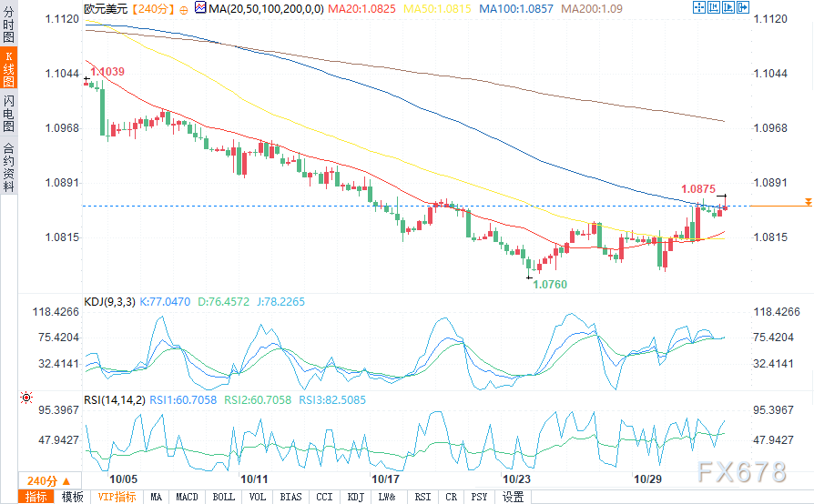Click the orange double-arrow price marker on the right axis
Viewport: 814px width, 504px height.
click(809, 202)
